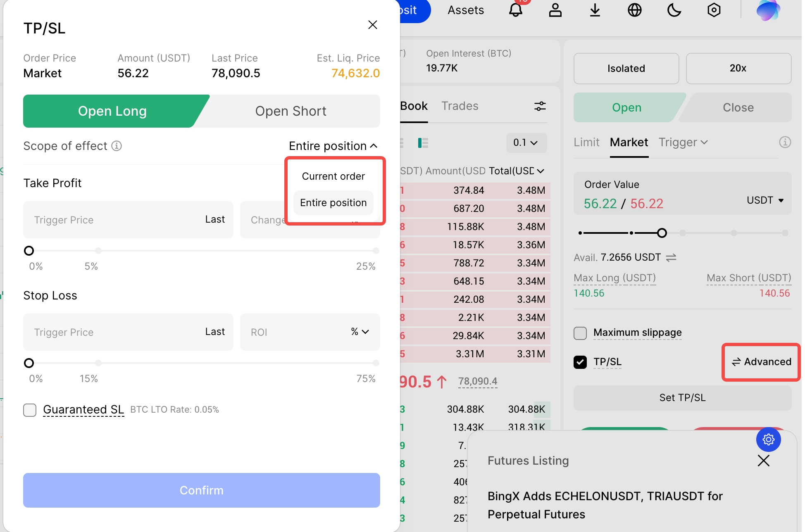805x532 pixels.
Task: Enable the Guaranteed SL checkbox
Action: 30,410
